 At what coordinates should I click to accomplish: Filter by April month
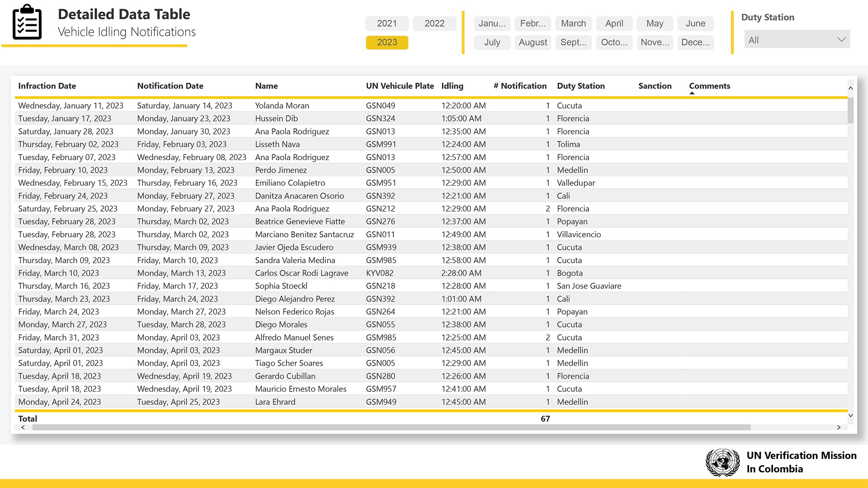[x=614, y=23]
